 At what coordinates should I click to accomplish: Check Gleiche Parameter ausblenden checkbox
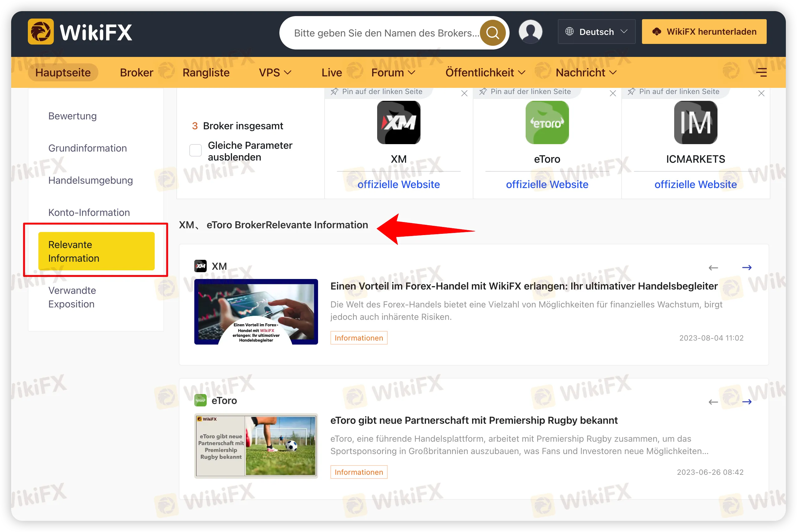(x=196, y=150)
